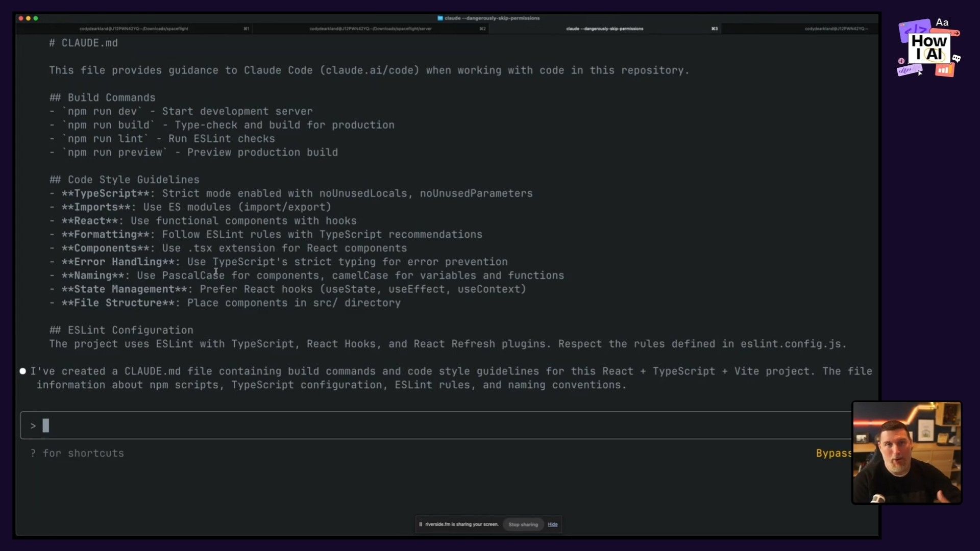Switch to the spaceflight/server terminal tab
This screenshot has height=551, width=980.
[x=371, y=29]
